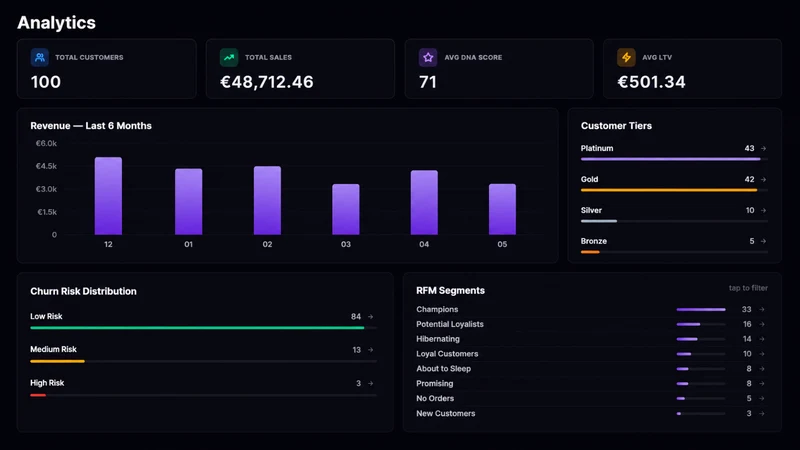Filter by Promising label
The width and height of the screenshot is (800, 450).
[x=434, y=383]
